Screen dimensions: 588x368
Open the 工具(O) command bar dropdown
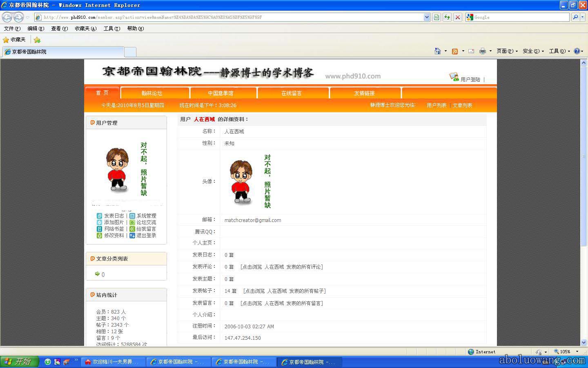[559, 51]
